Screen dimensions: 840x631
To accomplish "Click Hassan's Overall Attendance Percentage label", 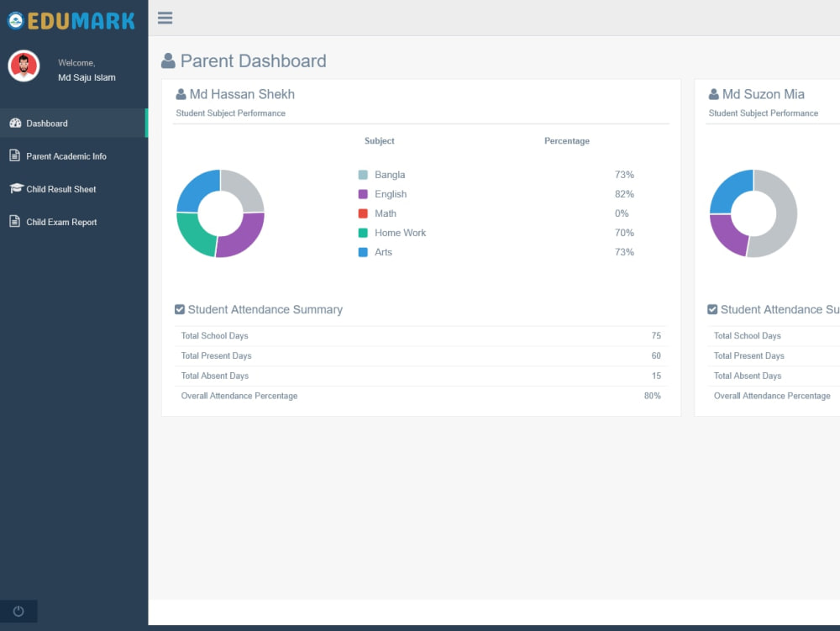I will pyautogui.click(x=239, y=396).
